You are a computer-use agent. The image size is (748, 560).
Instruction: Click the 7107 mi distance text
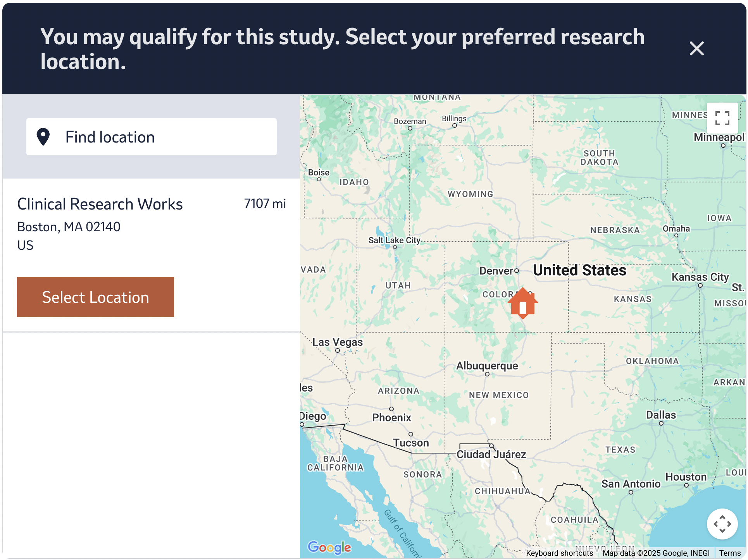(265, 203)
